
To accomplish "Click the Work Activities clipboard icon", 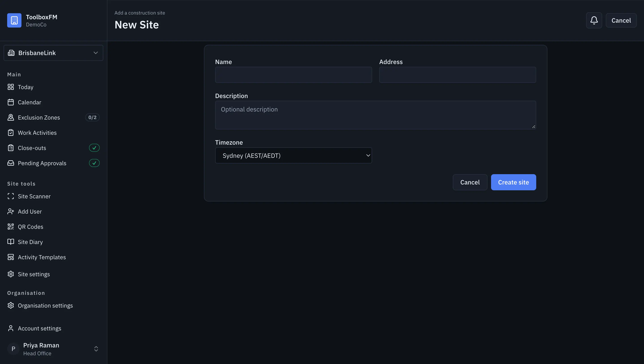I will pos(11,133).
